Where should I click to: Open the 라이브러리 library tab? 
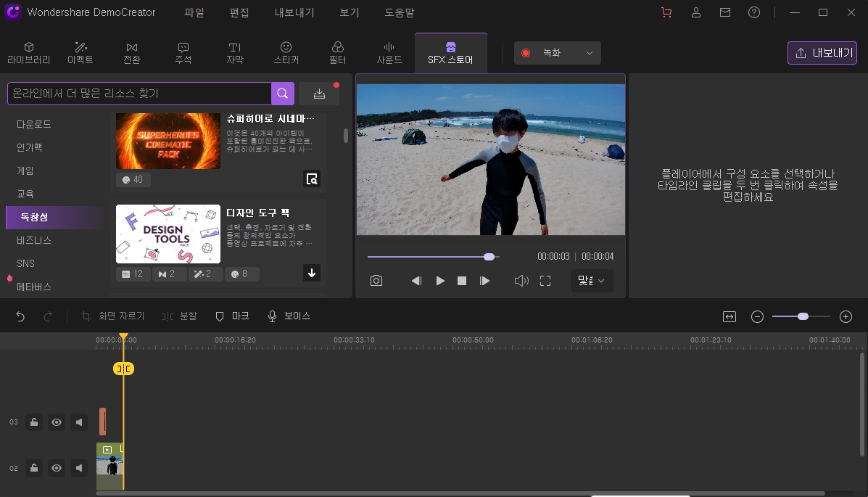click(x=29, y=53)
